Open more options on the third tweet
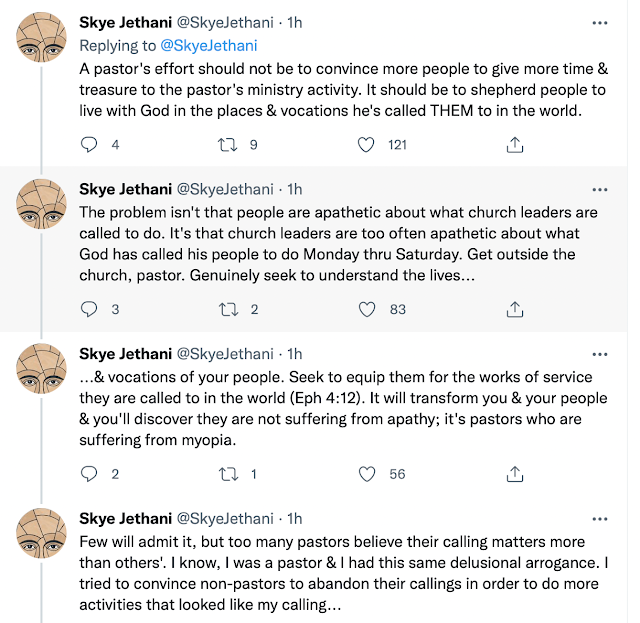 pyautogui.click(x=598, y=353)
